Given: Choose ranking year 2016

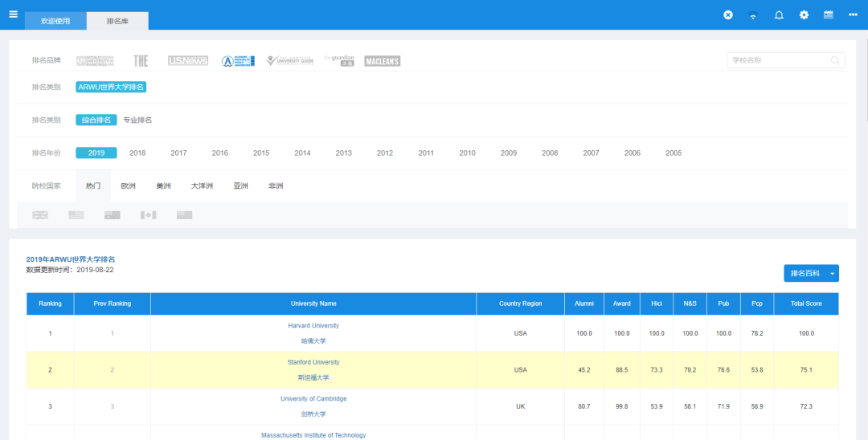Looking at the screenshot, I should [x=219, y=153].
